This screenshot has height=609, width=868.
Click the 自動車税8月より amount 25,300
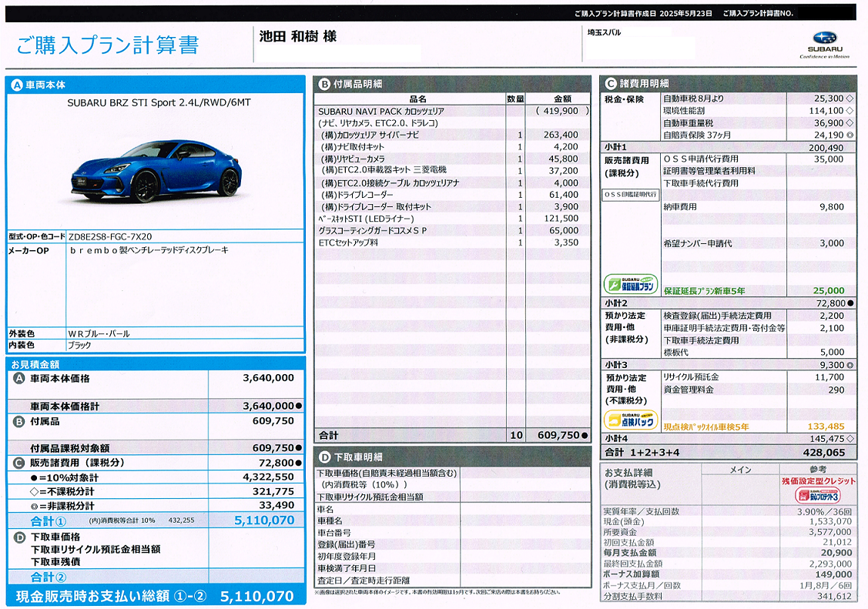coord(829,99)
